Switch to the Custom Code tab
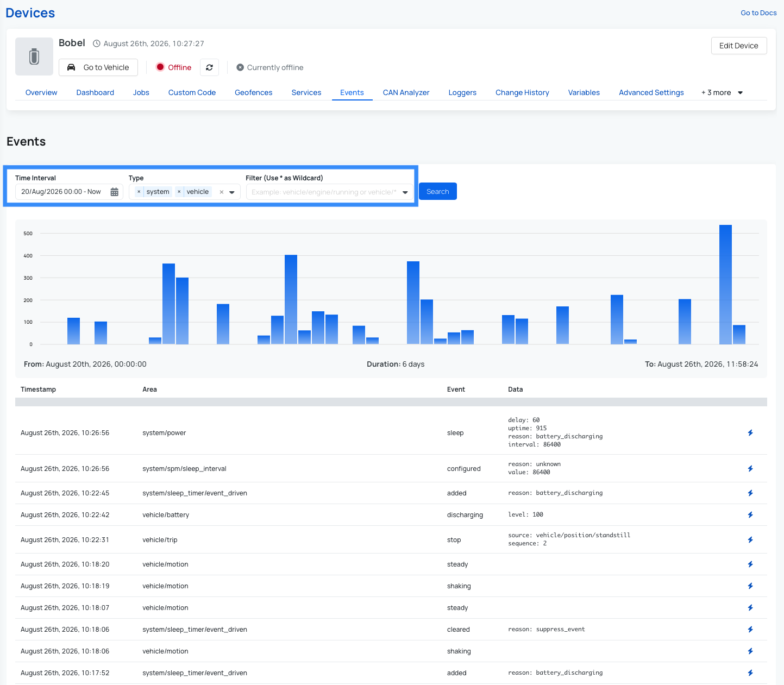Screen dimensions: 784x685 192,93
